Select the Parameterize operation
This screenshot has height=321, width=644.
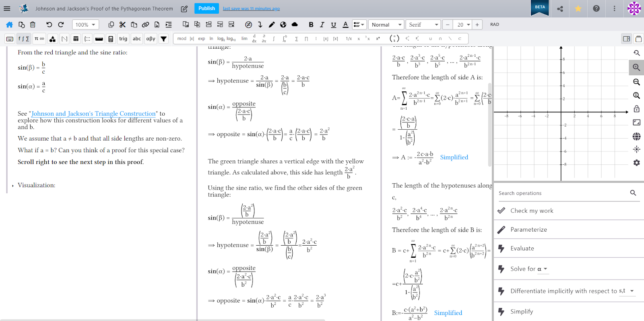[x=569, y=230]
